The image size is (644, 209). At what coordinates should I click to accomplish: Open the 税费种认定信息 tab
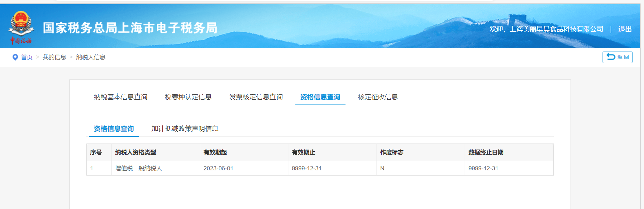188,97
